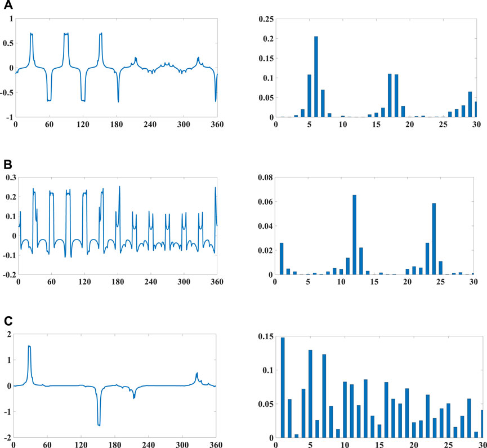Click the panel label "C"
The height and width of the screenshot is (448, 487).
8,321
